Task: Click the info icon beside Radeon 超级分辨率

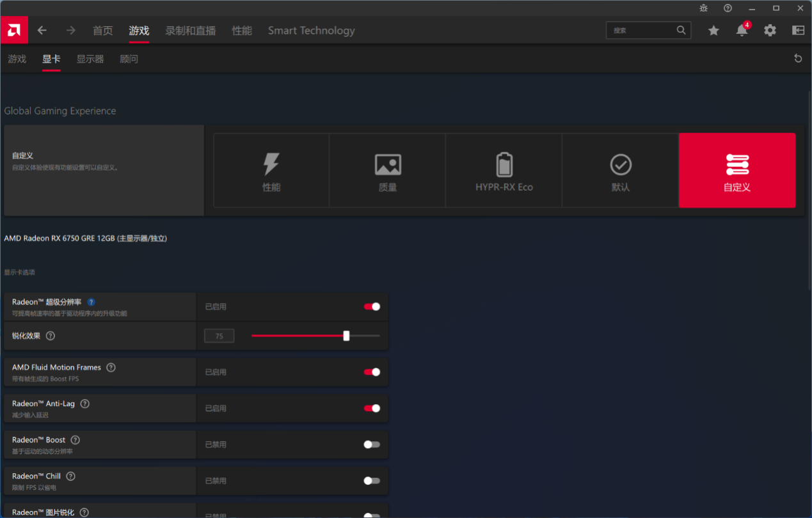Action: [91, 302]
